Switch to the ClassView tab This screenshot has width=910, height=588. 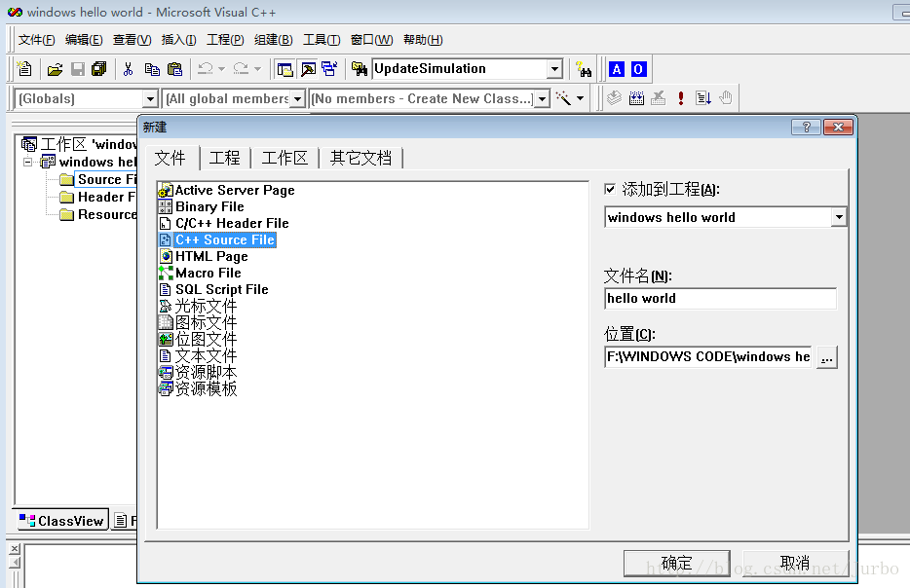[x=61, y=520]
